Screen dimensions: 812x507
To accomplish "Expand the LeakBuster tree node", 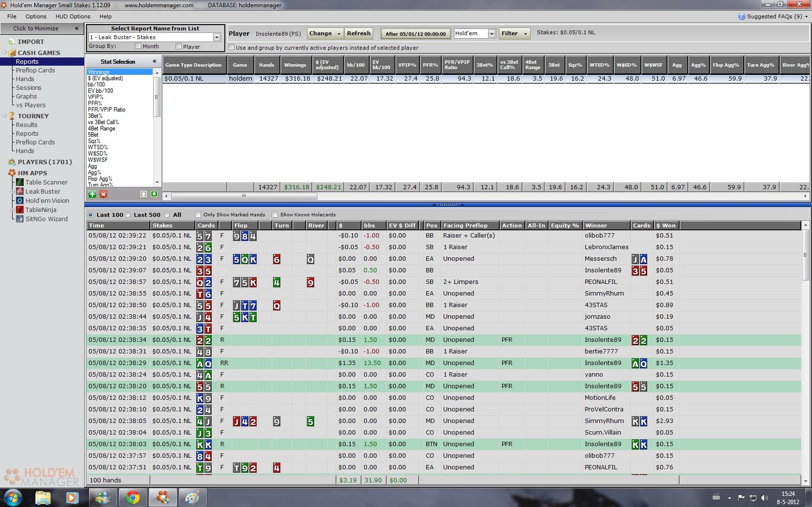I will point(13,191).
